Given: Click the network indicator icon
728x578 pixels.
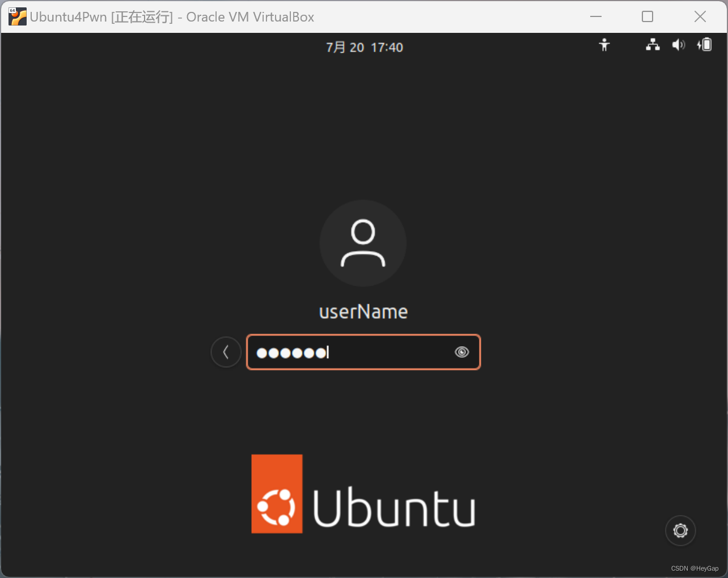Looking at the screenshot, I should 652,45.
